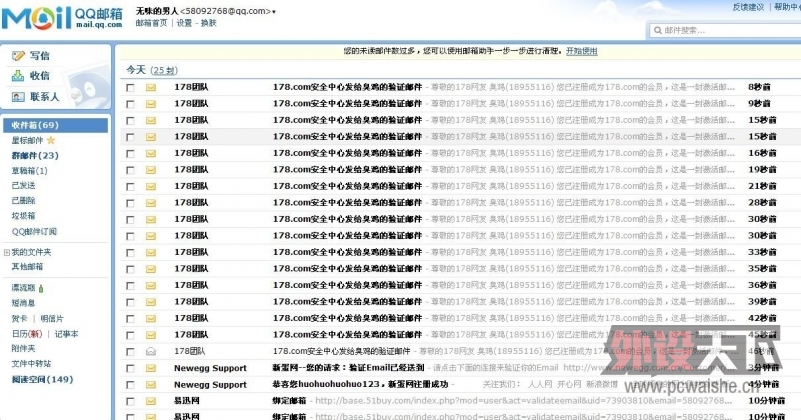Open the mail 新蛋网--您的请求: 验证Email已经送到
The width and height of the screenshot is (801, 420).
click(x=348, y=368)
